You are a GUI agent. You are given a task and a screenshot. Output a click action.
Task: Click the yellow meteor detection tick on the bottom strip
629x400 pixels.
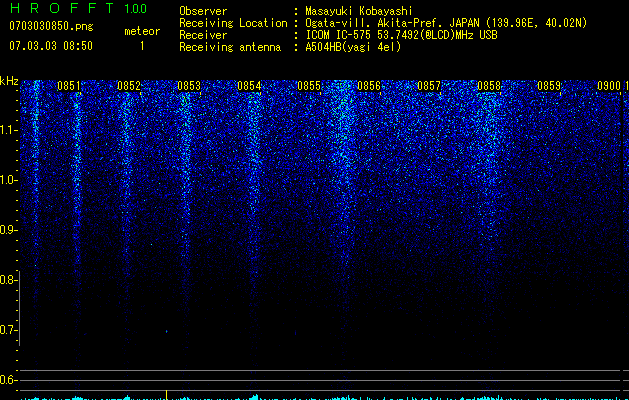click(x=166, y=394)
